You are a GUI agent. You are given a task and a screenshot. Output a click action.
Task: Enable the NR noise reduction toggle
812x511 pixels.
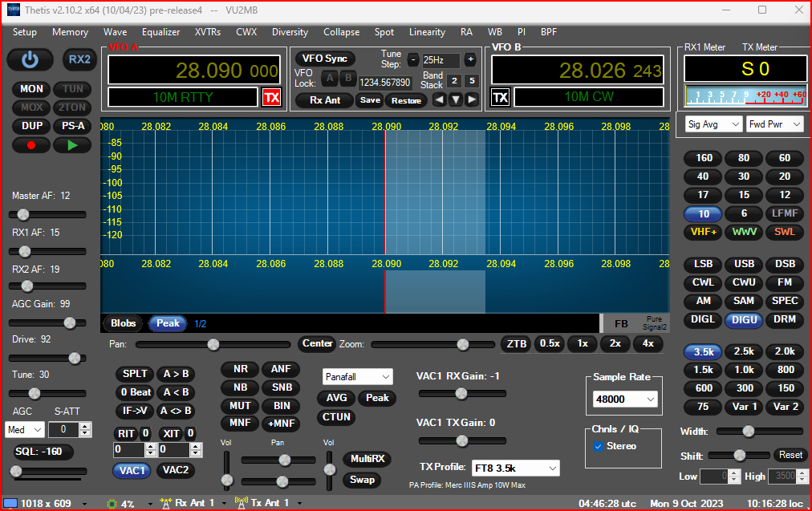click(x=240, y=369)
